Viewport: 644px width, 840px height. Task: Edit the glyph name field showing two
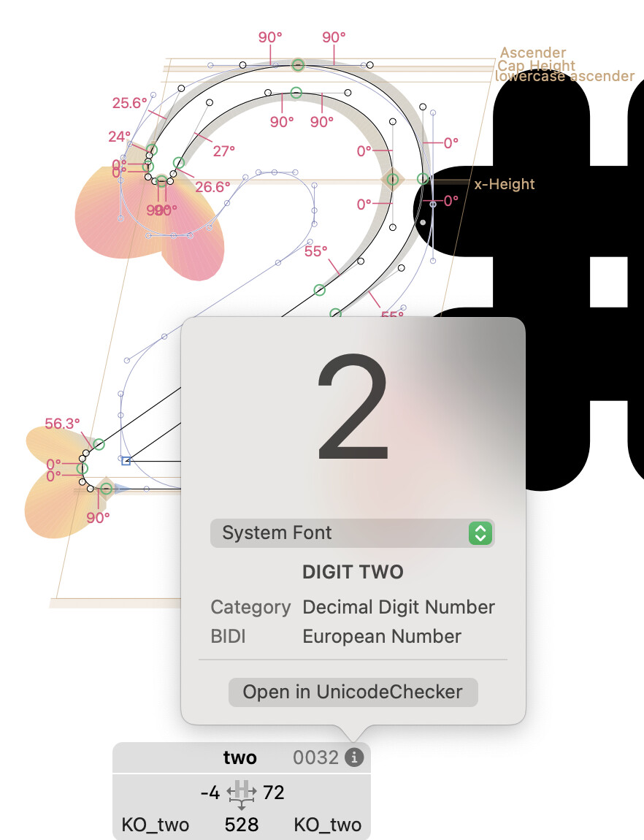239,757
